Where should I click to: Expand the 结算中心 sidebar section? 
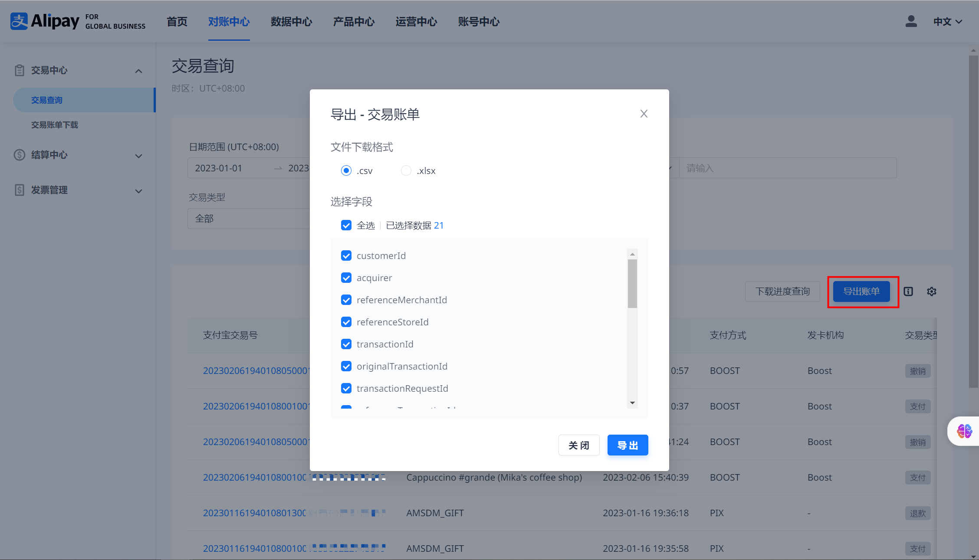click(138, 156)
